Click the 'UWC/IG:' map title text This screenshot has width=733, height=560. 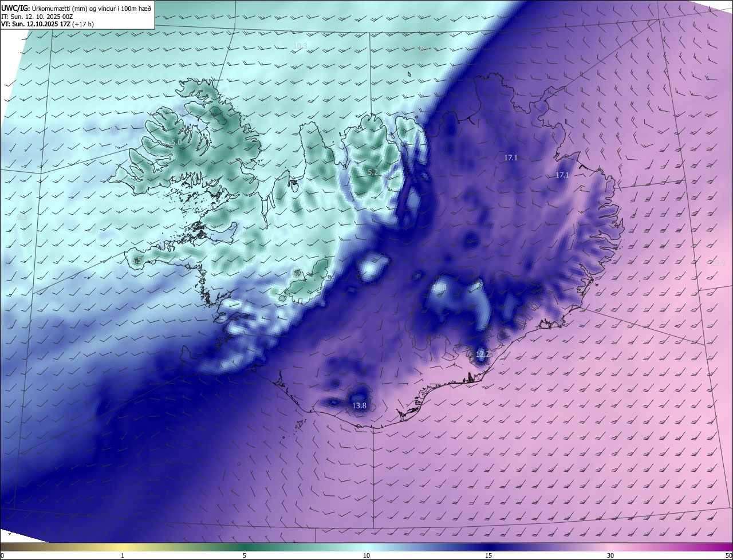click(x=15, y=7)
